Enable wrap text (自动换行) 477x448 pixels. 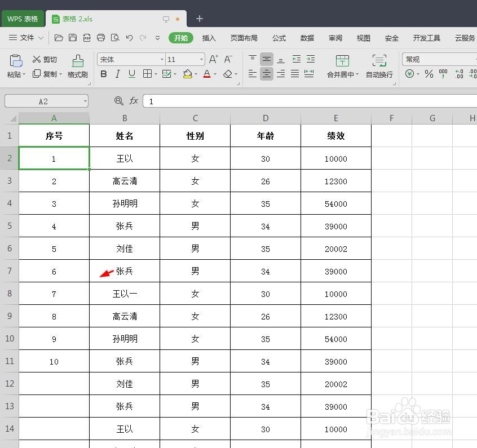click(x=378, y=66)
